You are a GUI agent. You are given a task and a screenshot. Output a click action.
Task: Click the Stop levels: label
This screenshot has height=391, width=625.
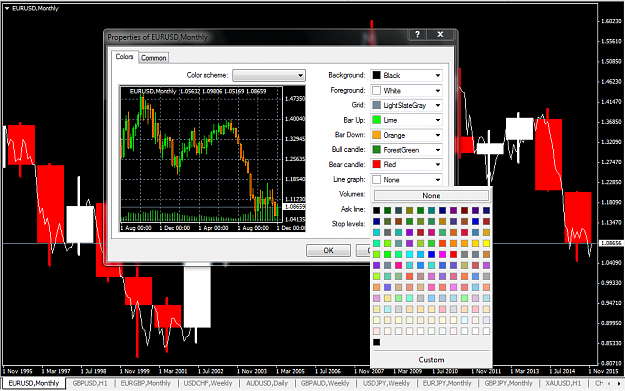[x=348, y=224]
